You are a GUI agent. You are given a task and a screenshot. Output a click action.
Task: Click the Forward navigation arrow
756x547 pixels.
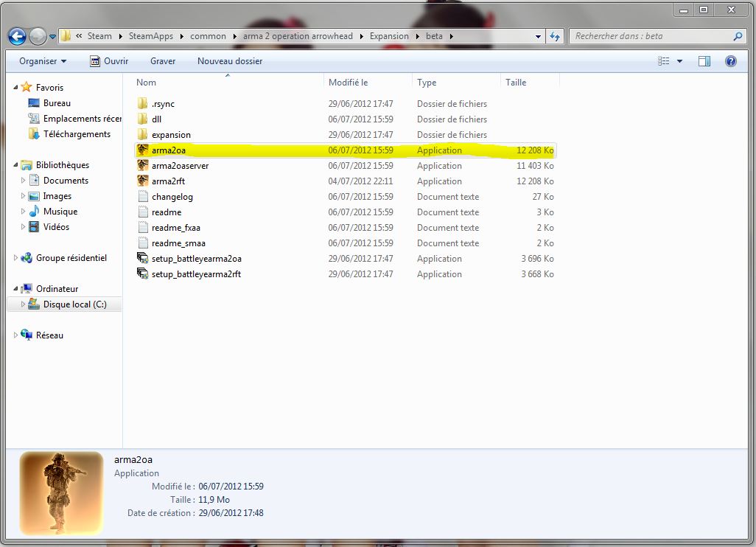tap(38, 36)
